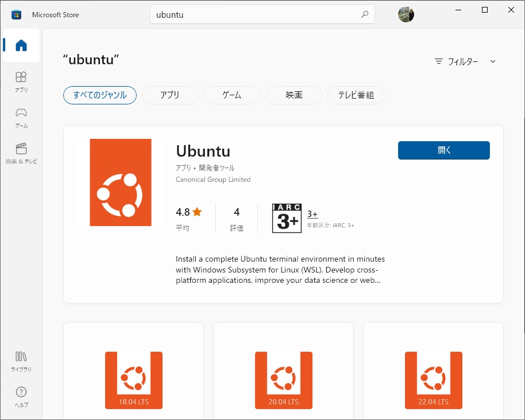
Task: Click the 開く button for Ubuntu
Action: tap(443, 150)
